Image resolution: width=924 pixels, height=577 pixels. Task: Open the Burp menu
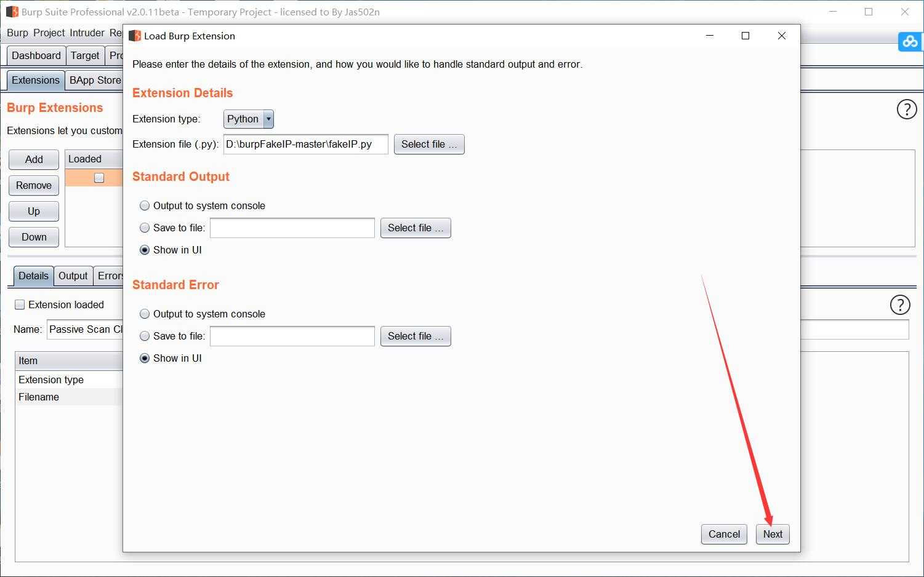click(17, 33)
